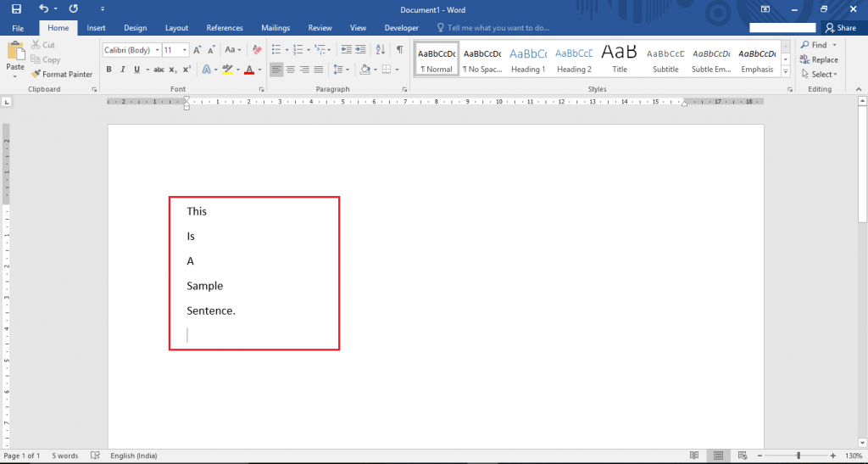Screen dimensions: 868x464
Task: Open the Clipboard dialog launcher
Action: [94, 89]
